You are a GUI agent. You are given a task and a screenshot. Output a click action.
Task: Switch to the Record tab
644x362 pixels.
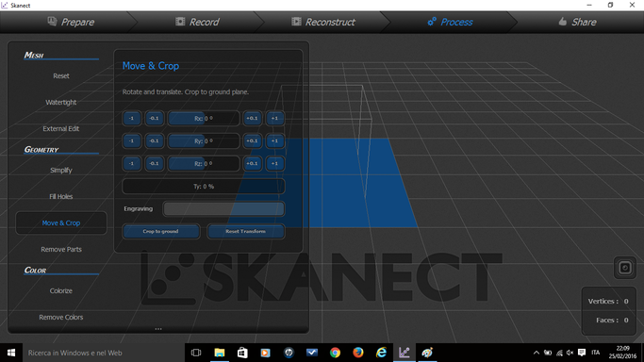coord(197,22)
